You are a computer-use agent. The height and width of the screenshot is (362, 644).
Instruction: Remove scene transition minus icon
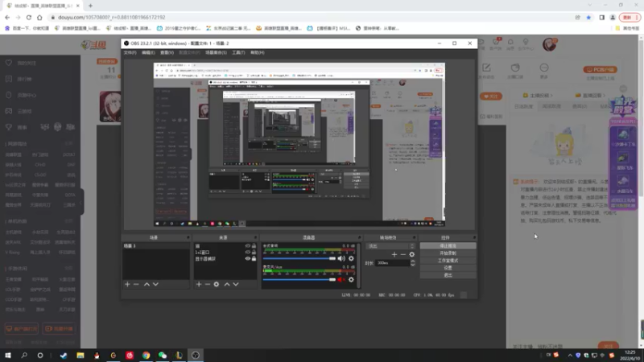(403, 254)
